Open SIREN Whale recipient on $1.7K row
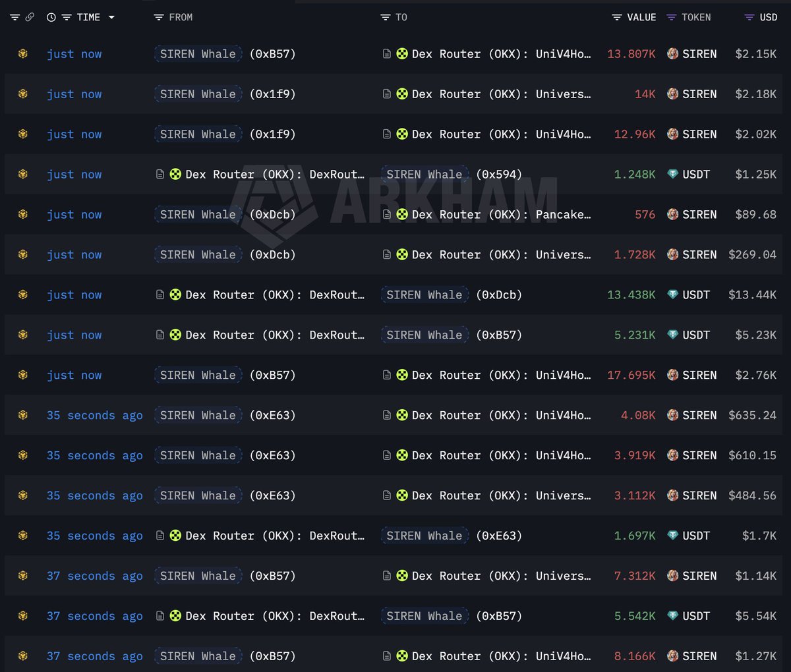Viewport: 791px width, 672px height. click(425, 536)
